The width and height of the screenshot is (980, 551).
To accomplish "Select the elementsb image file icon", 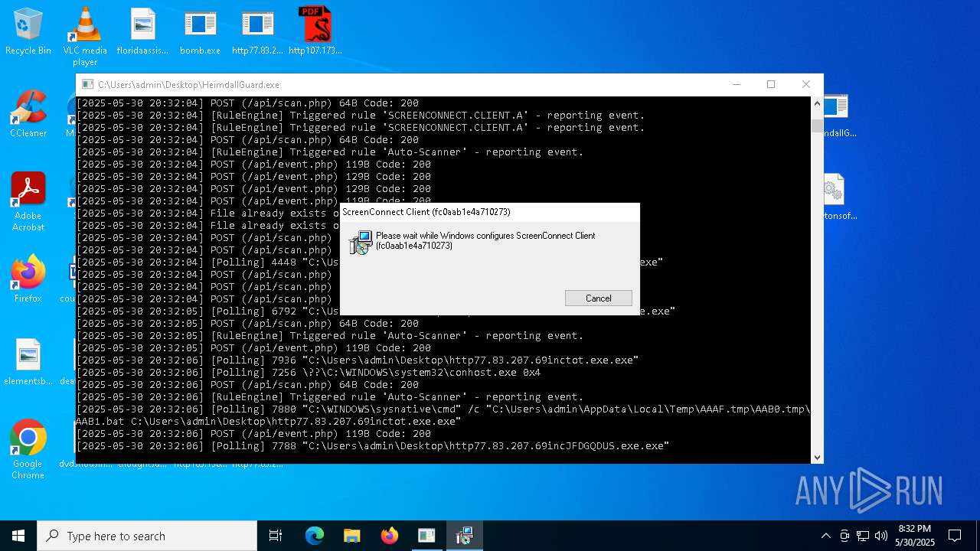I will [x=28, y=363].
